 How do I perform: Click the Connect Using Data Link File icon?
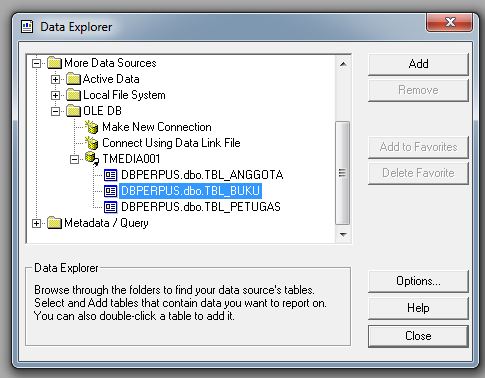click(x=92, y=143)
